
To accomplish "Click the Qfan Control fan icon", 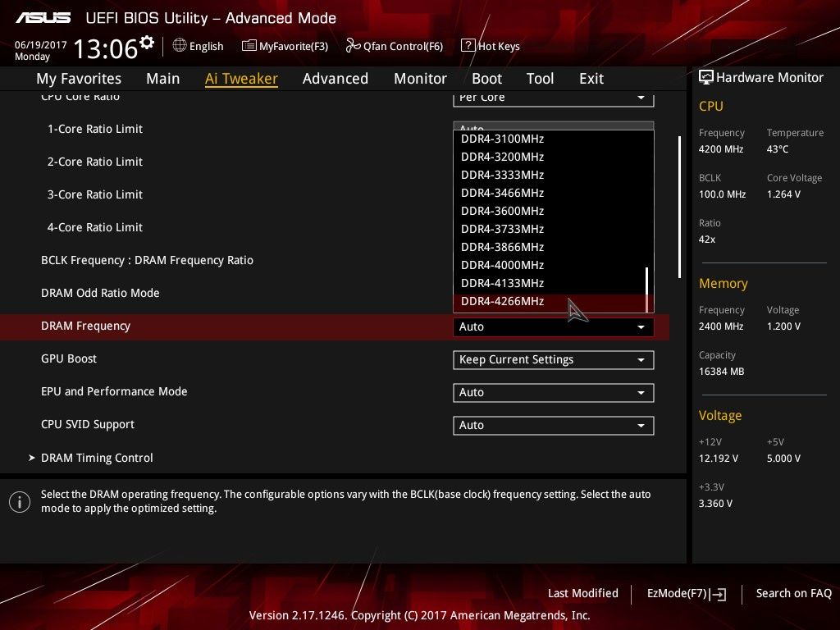I will pyautogui.click(x=353, y=46).
